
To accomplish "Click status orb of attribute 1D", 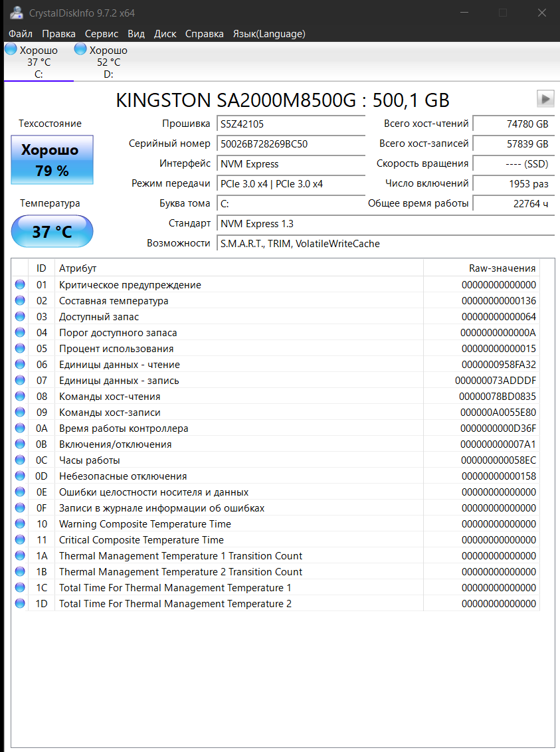I will click(x=20, y=603).
